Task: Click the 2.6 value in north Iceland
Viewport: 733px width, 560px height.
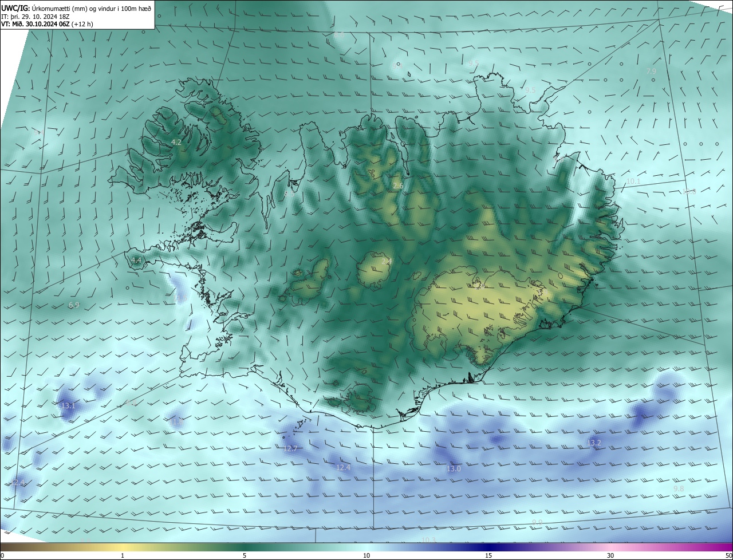Action: pos(398,186)
